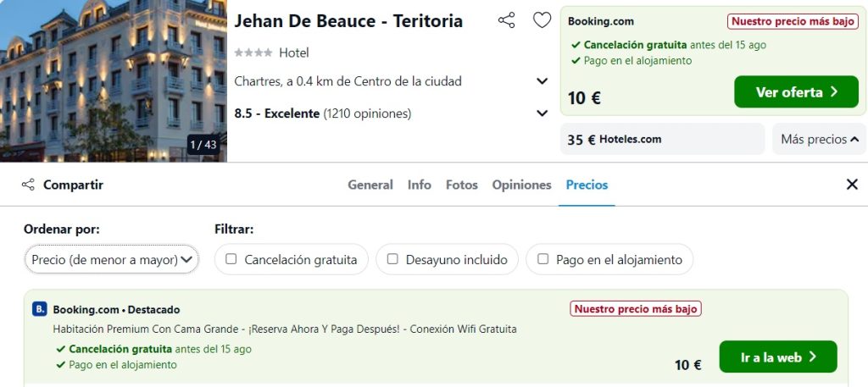Expand the 8.5 Excelente rating chevron
868x387 pixels.
[x=542, y=113]
